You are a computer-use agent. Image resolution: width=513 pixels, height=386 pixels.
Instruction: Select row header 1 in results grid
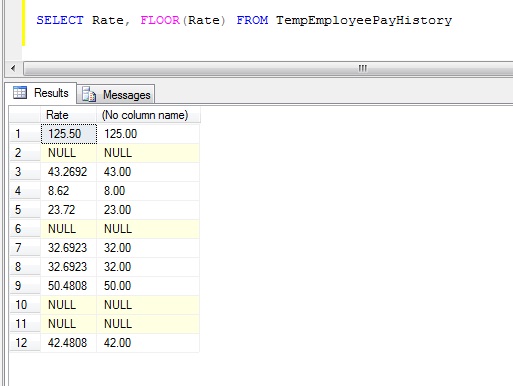25,134
